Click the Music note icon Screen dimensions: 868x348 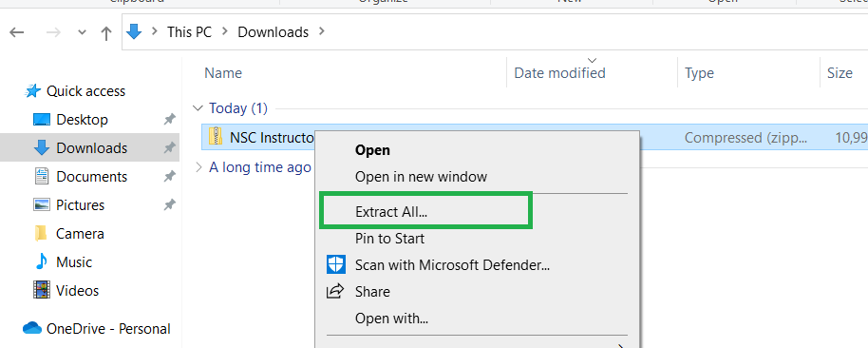point(42,261)
